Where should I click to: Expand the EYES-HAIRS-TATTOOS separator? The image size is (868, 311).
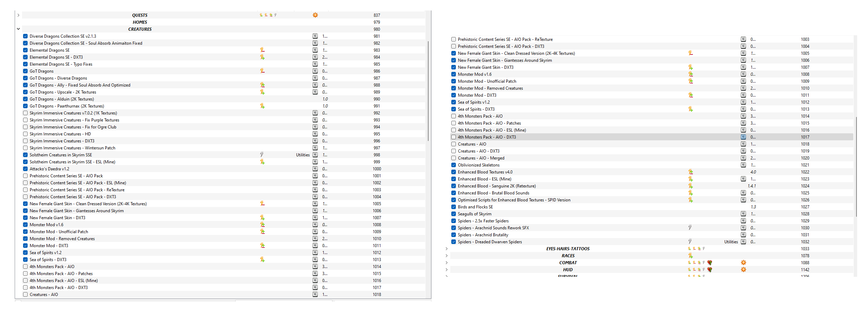tap(446, 249)
